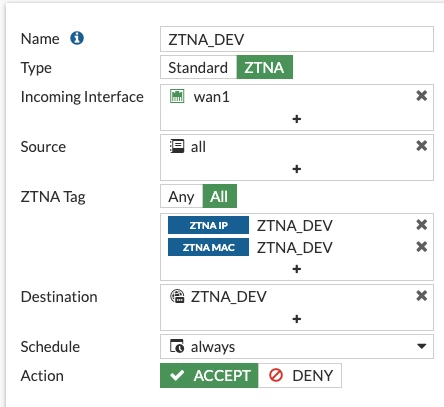Select Standard policy type

tap(198, 67)
